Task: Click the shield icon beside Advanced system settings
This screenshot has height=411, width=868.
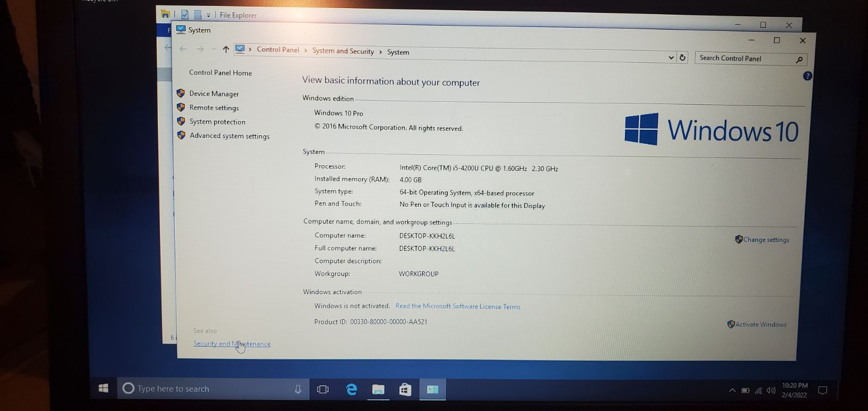Action: 181,135
